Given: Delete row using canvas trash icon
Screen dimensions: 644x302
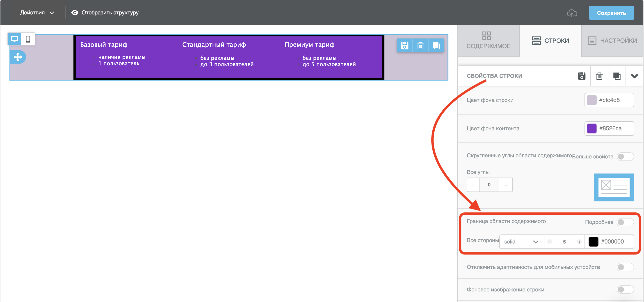Looking at the screenshot, I should 420,45.
